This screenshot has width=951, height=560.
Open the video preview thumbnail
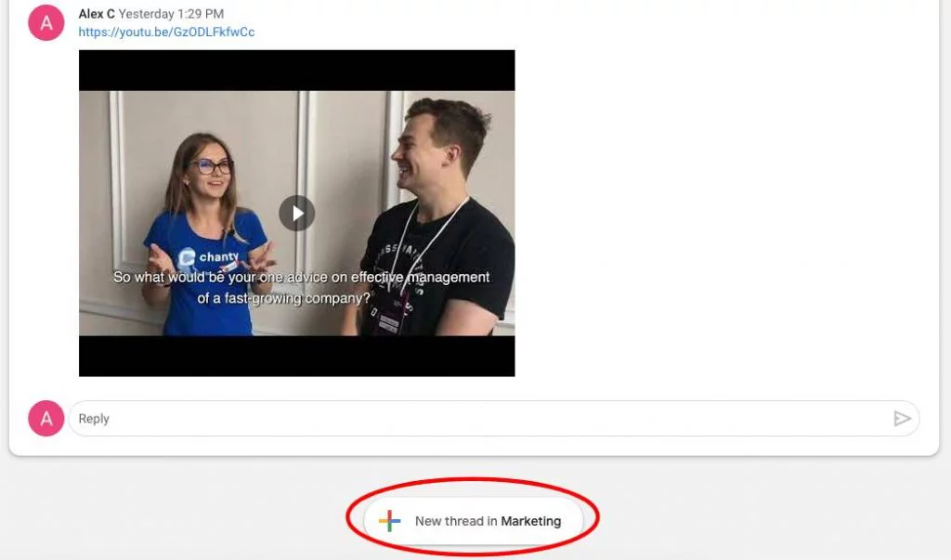(x=296, y=213)
